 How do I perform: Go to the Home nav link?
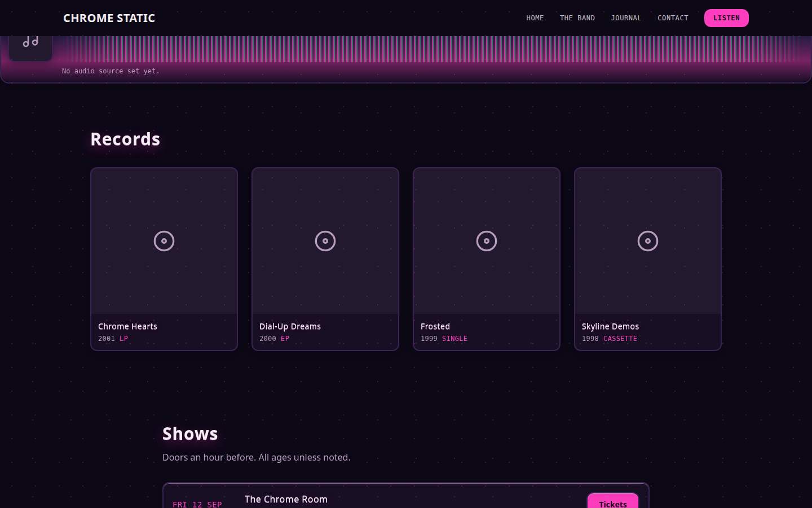point(535,18)
